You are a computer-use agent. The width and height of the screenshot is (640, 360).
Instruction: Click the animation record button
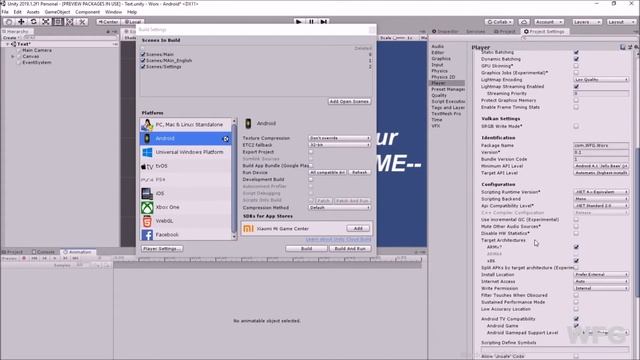[24, 258]
